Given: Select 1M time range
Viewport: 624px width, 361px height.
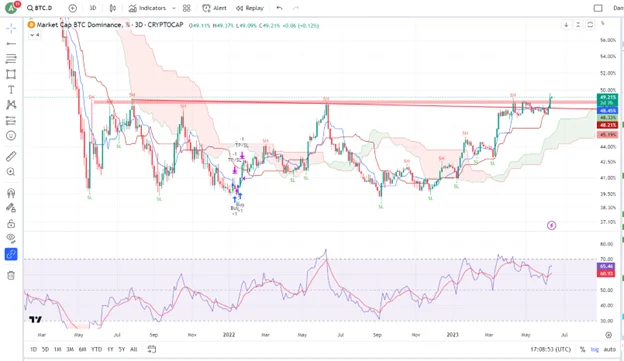Looking at the screenshot, I should click(x=58, y=349).
